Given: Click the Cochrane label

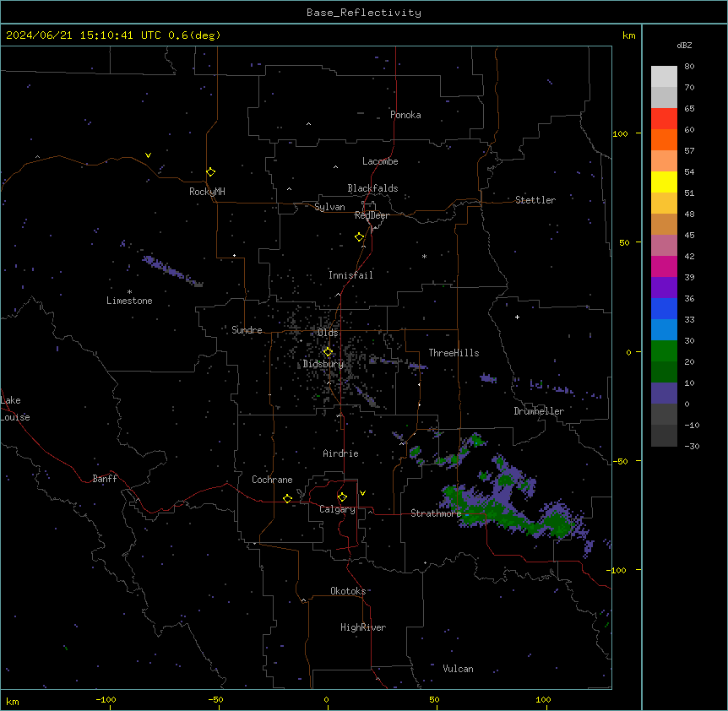Looking at the screenshot, I should (x=272, y=480).
